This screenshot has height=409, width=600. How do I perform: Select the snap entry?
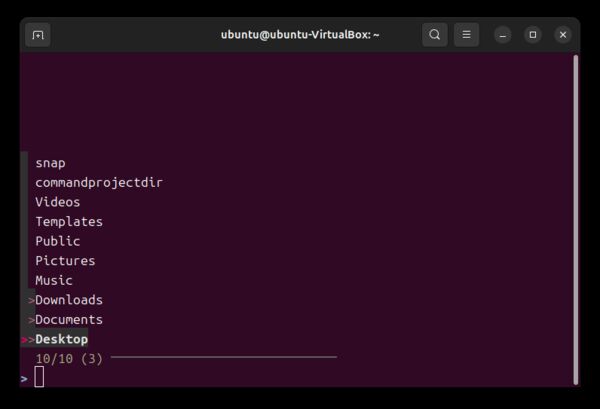point(50,163)
